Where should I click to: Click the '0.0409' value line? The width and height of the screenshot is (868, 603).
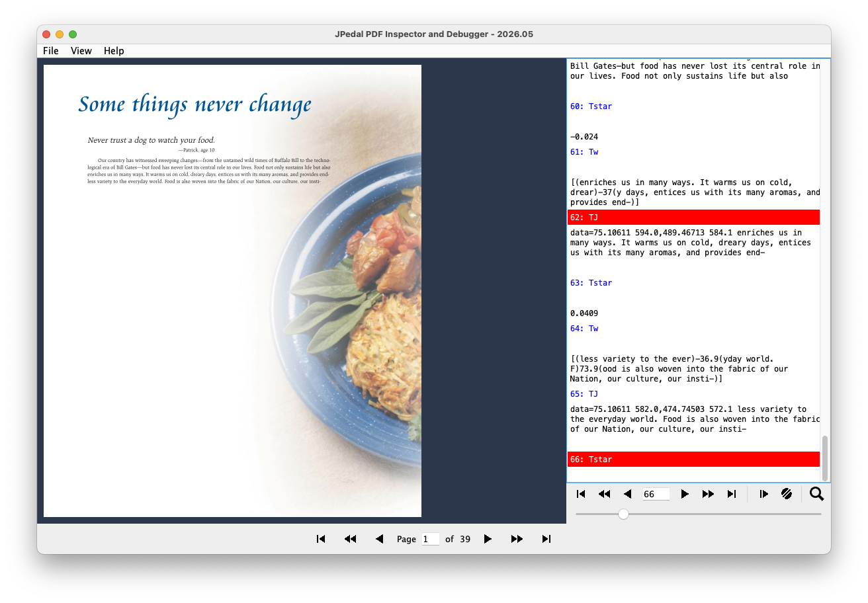click(584, 313)
